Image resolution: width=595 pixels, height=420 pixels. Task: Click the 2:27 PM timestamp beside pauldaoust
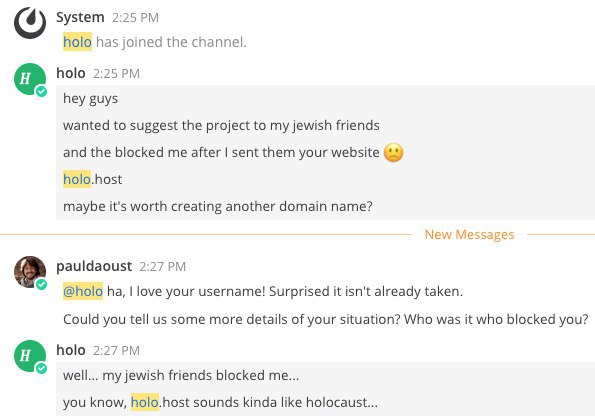[x=162, y=267]
